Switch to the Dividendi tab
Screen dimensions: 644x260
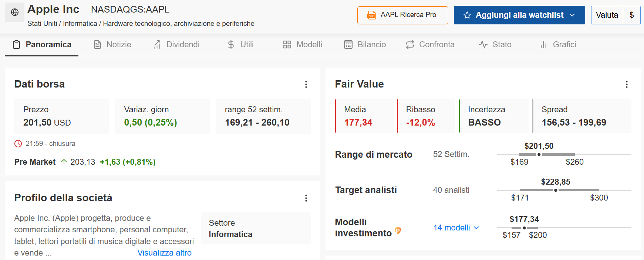click(x=176, y=45)
